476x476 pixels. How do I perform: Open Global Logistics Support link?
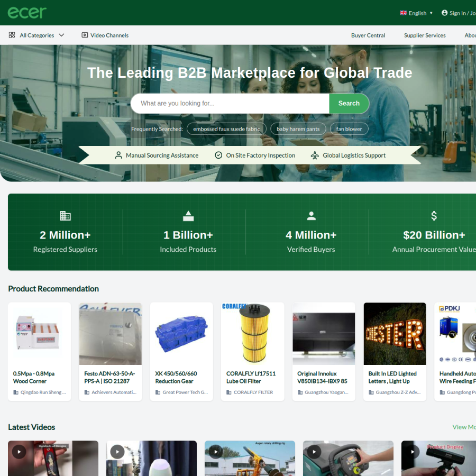point(354,155)
